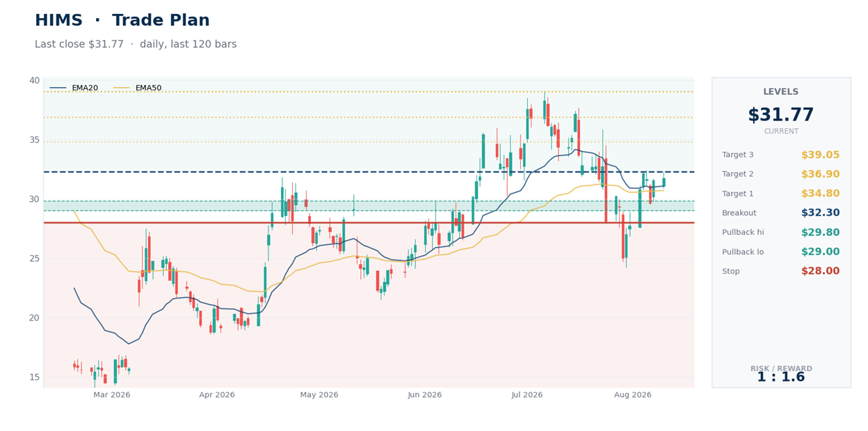
Task: Click the 20 y-axis tick label
Action: coord(34,318)
